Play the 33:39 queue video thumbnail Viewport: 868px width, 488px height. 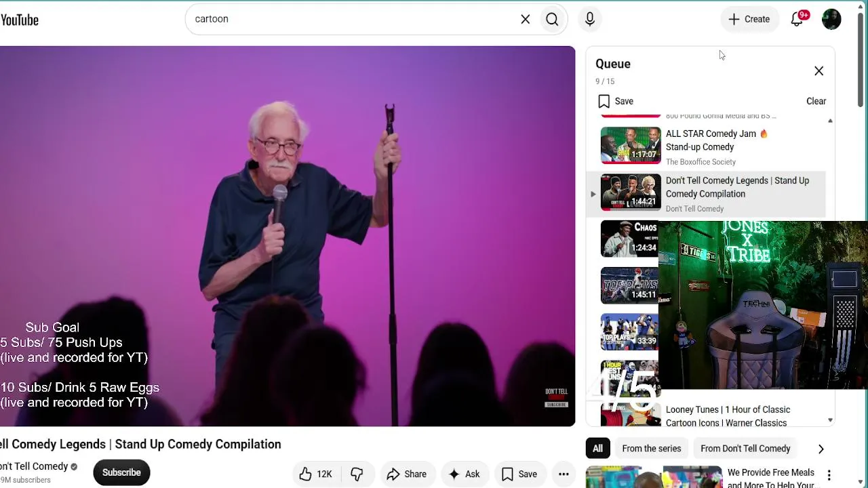[629, 332]
